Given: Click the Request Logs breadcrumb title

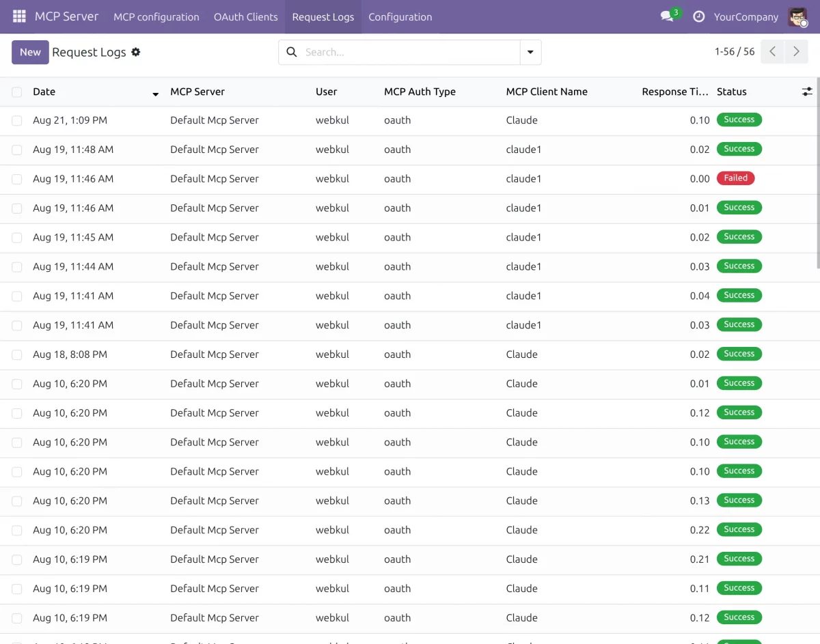Looking at the screenshot, I should tap(89, 52).
